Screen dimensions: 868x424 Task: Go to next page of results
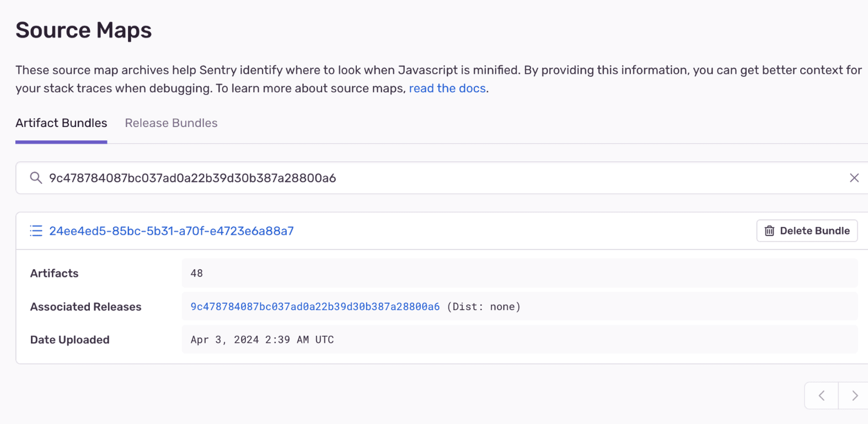[854, 395]
